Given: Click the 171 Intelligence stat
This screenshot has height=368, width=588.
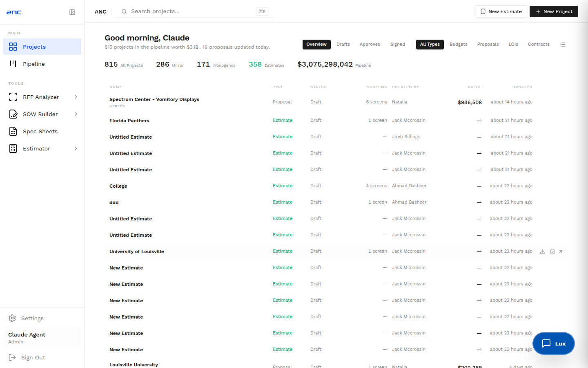Looking at the screenshot, I should (x=216, y=65).
